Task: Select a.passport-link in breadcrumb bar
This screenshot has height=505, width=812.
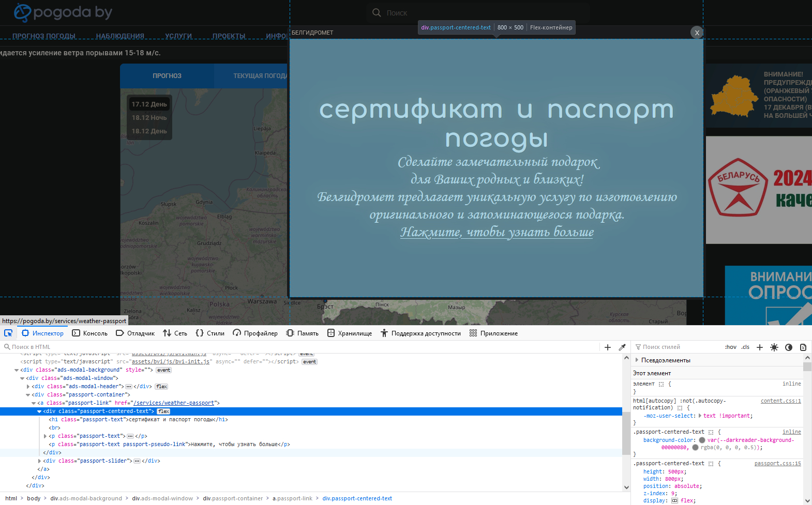Action: (x=292, y=499)
